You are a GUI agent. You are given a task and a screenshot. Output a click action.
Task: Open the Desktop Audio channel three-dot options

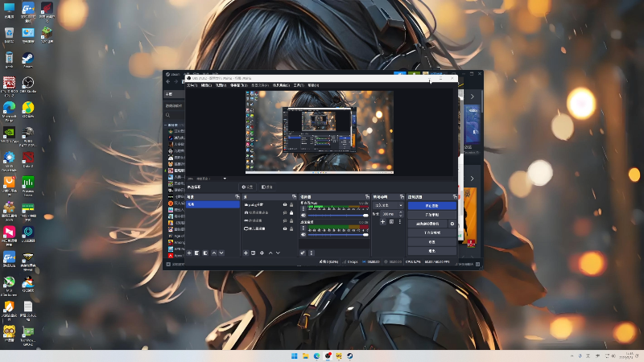point(303,228)
